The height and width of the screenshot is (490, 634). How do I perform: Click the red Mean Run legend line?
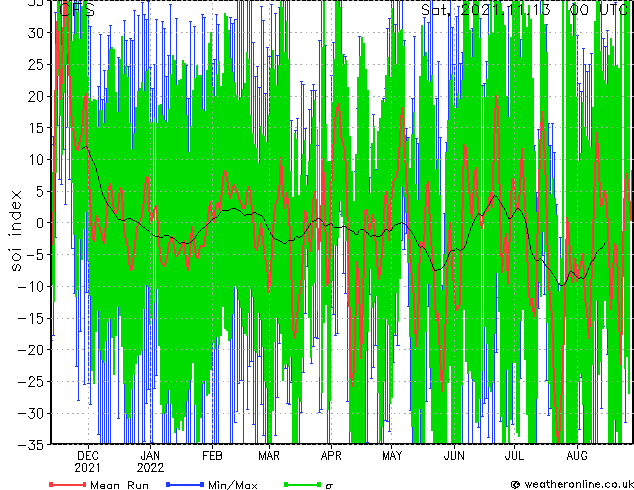[x=68, y=484]
